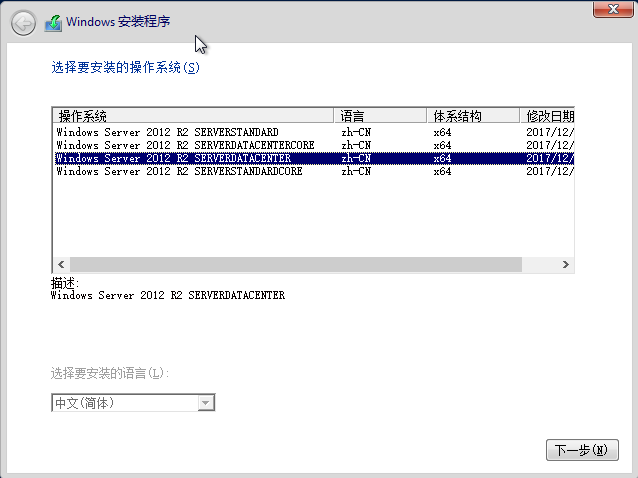This screenshot has height=478, width=638.
Task: Click the scroll left arrow of list
Action: [61, 264]
